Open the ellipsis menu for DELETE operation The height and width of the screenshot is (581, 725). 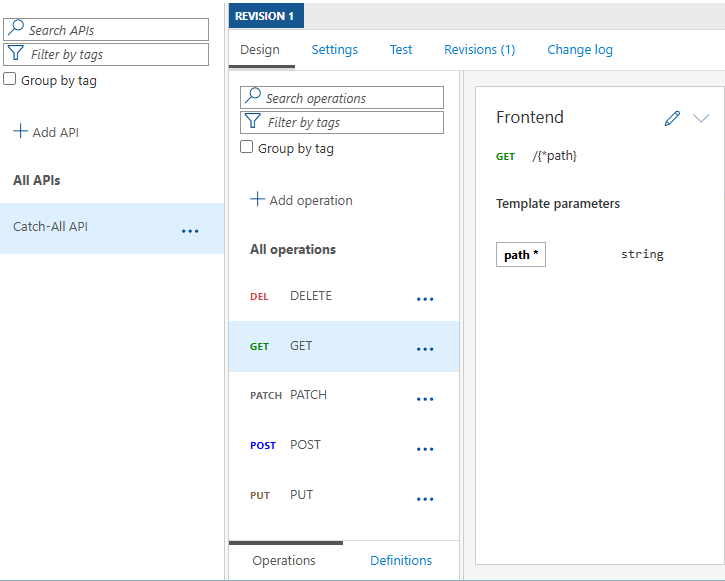(x=425, y=299)
